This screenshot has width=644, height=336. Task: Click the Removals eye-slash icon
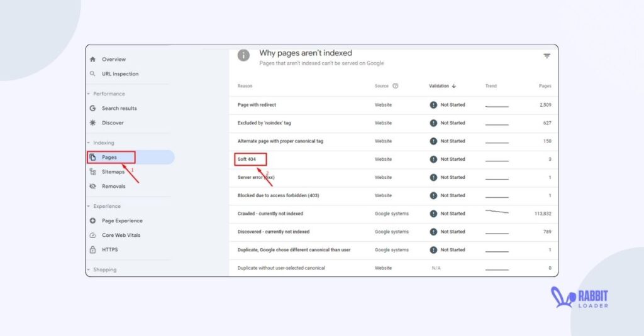pyautogui.click(x=93, y=187)
